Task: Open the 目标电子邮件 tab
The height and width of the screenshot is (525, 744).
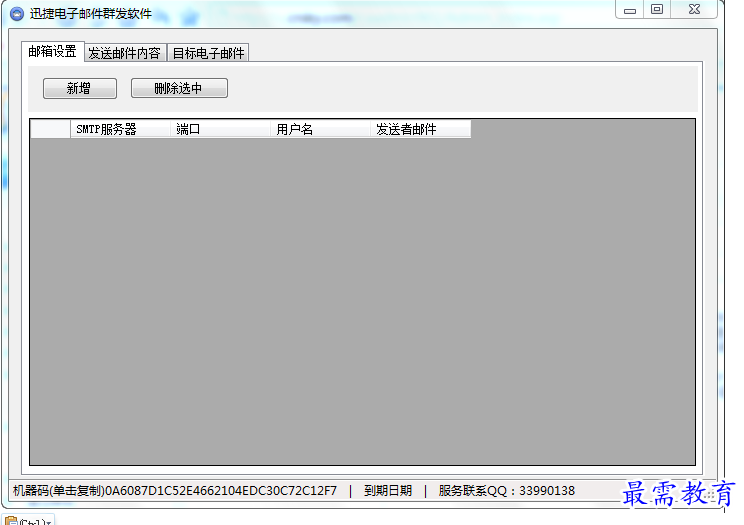Action: click(208, 53)
